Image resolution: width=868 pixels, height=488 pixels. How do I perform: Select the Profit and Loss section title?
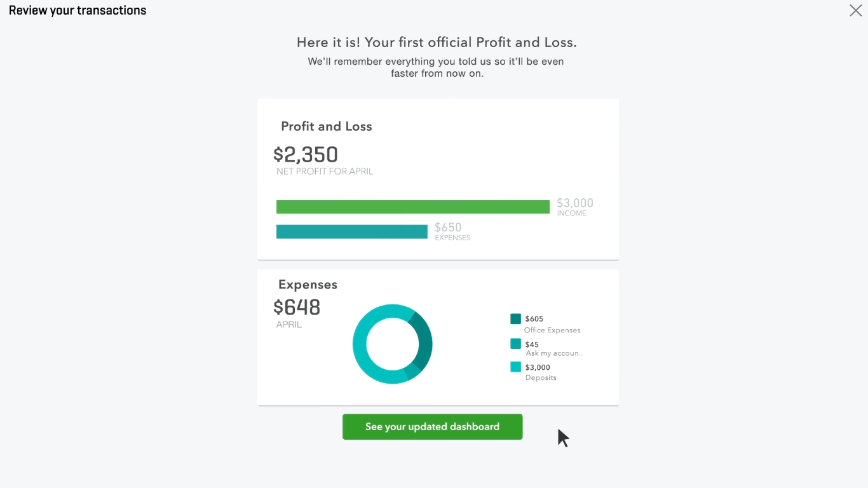(326, 126)
